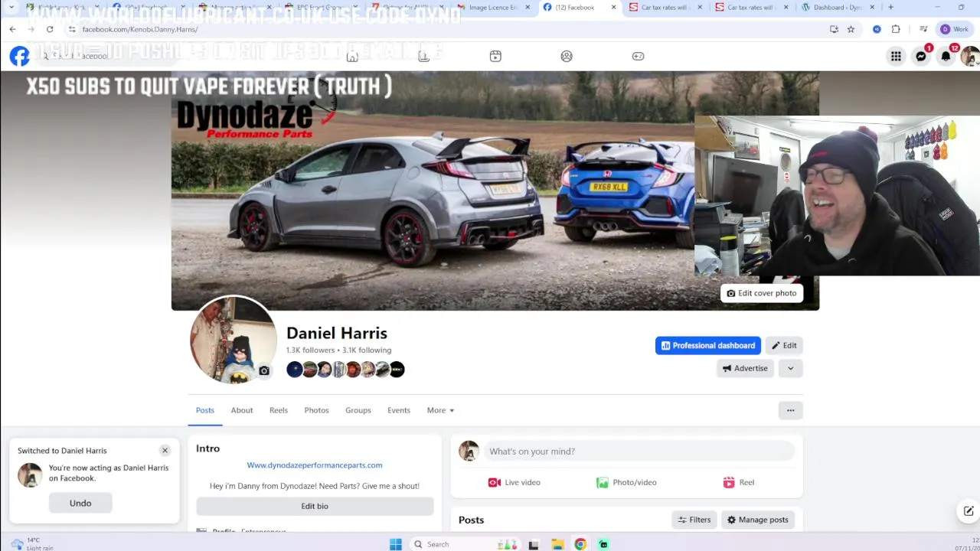980x551 pixels.
Task: Open the notifications bell
Action: (946, 56)
